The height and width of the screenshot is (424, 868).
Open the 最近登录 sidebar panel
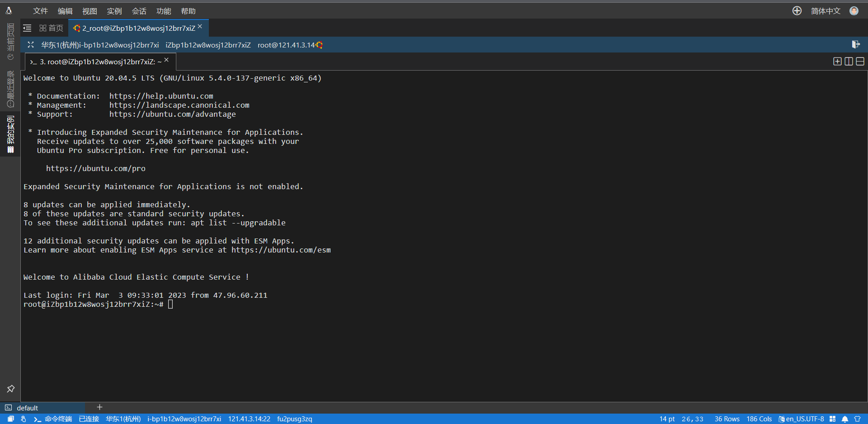pyautogui.click(x=10, y=89)
